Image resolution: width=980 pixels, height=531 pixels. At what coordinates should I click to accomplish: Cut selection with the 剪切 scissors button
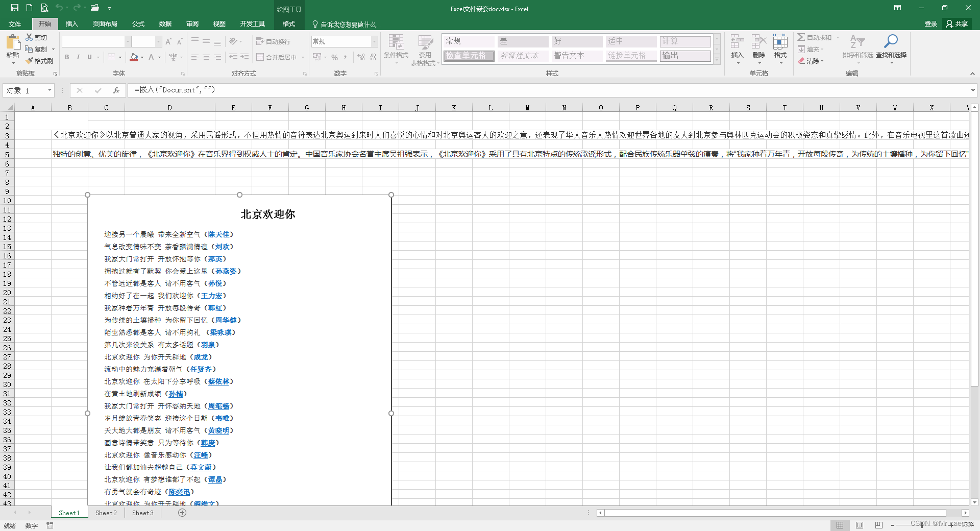click(37, 37)
